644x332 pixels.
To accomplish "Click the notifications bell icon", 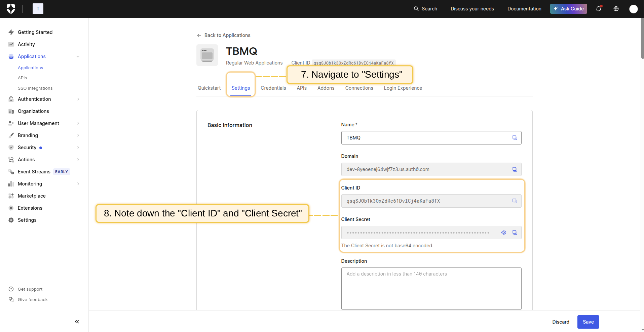I will (599, 9).
